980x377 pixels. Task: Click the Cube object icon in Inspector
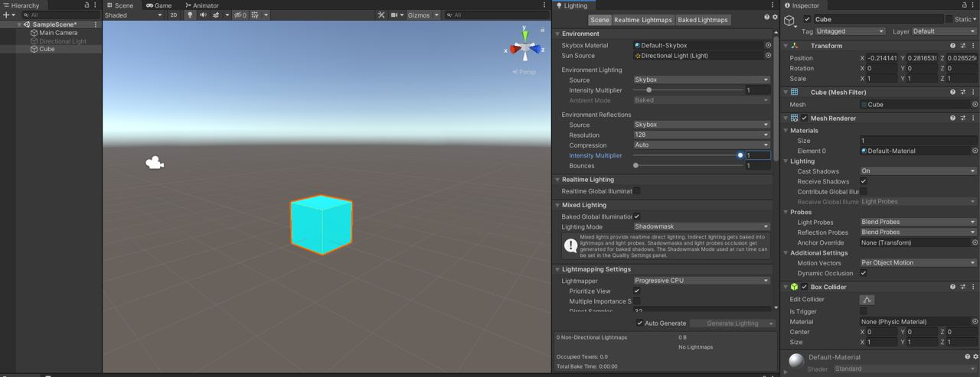point(790,21)
